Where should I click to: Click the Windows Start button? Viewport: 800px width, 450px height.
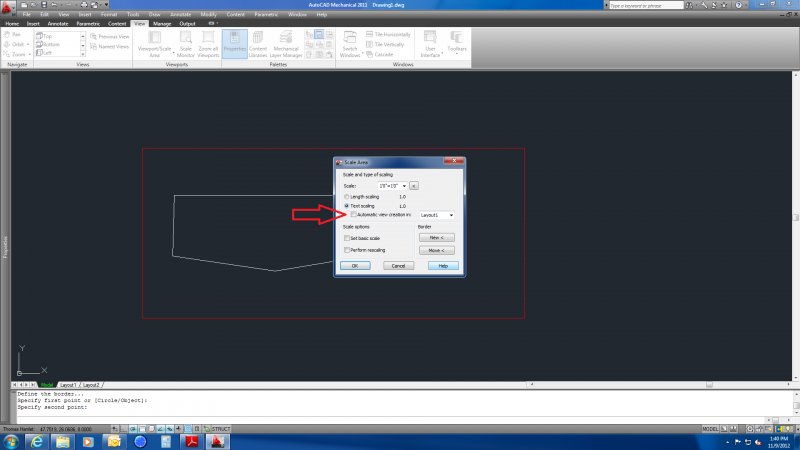(x=11, y=441)
